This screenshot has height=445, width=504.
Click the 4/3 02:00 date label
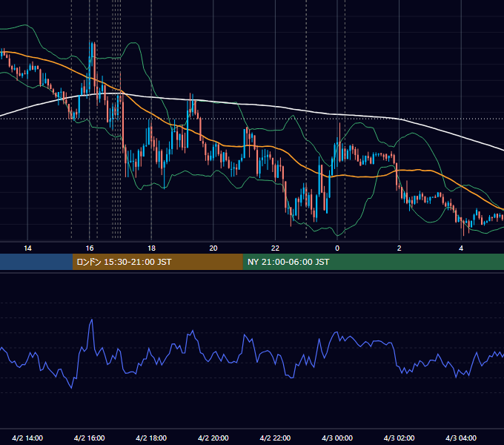pyautogui.click(x=399, y=438)
